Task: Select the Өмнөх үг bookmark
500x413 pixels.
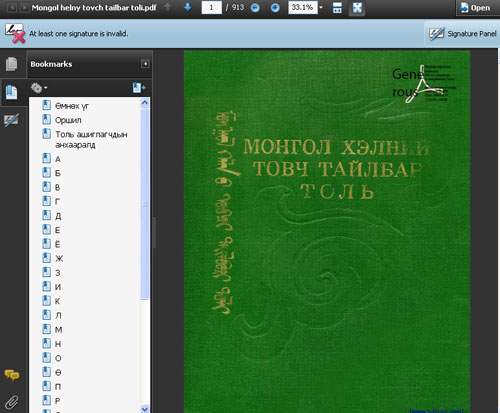Action: point(72,106)
